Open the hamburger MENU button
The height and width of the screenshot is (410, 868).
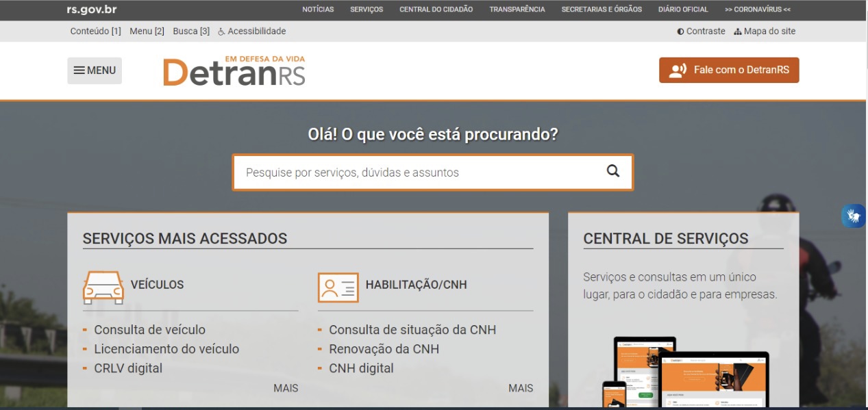click(95, 71)
